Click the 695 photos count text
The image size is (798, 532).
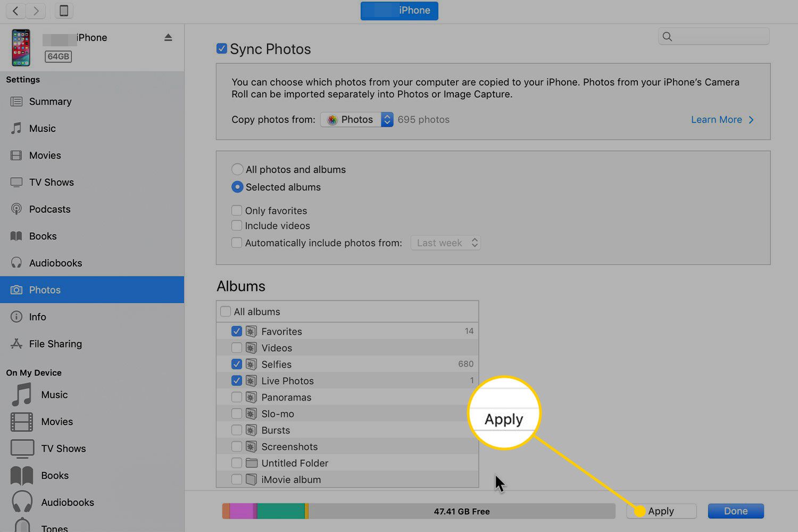tap(423, 120)
